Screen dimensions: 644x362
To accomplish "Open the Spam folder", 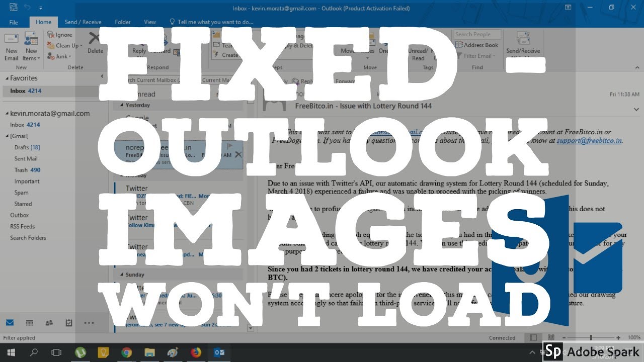I will 22,193.
